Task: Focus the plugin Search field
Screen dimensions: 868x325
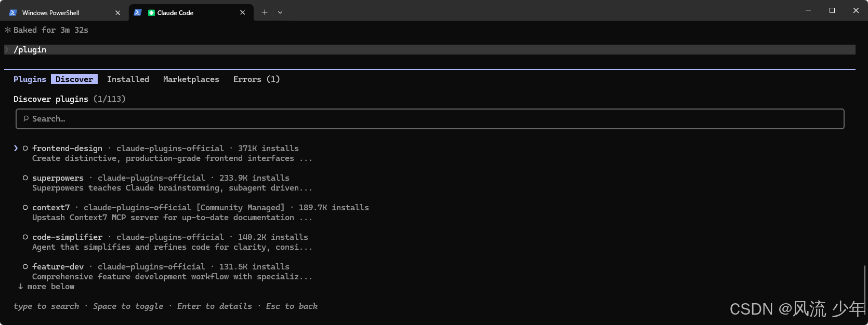Action: coord(430,119)
